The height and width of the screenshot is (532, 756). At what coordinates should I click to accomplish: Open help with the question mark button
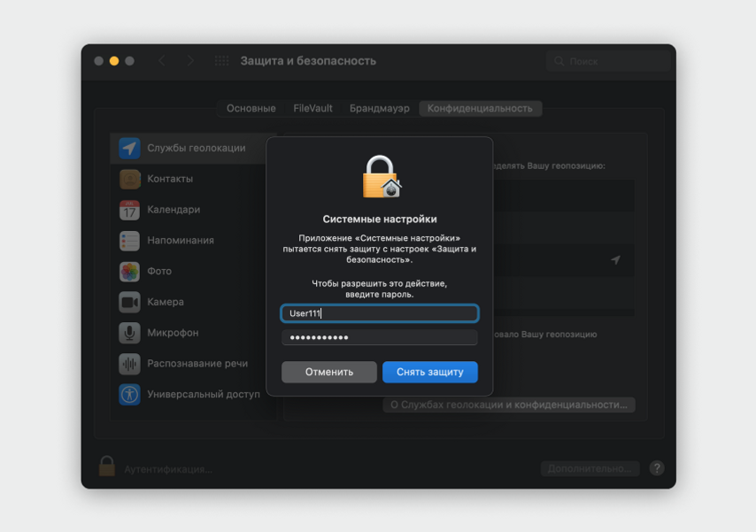point(657,468)
